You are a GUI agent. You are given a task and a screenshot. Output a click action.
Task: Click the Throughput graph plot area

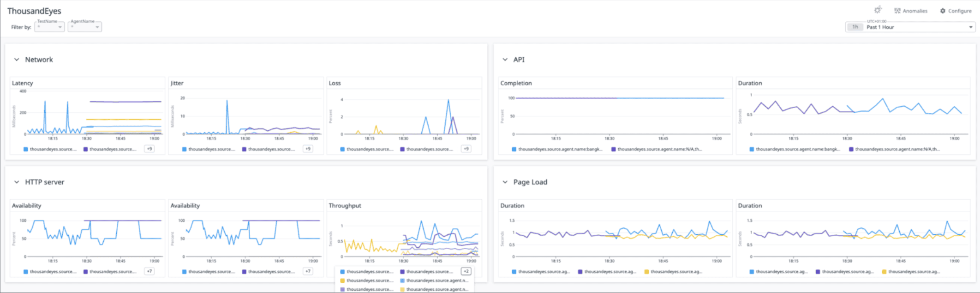point(411,238)
